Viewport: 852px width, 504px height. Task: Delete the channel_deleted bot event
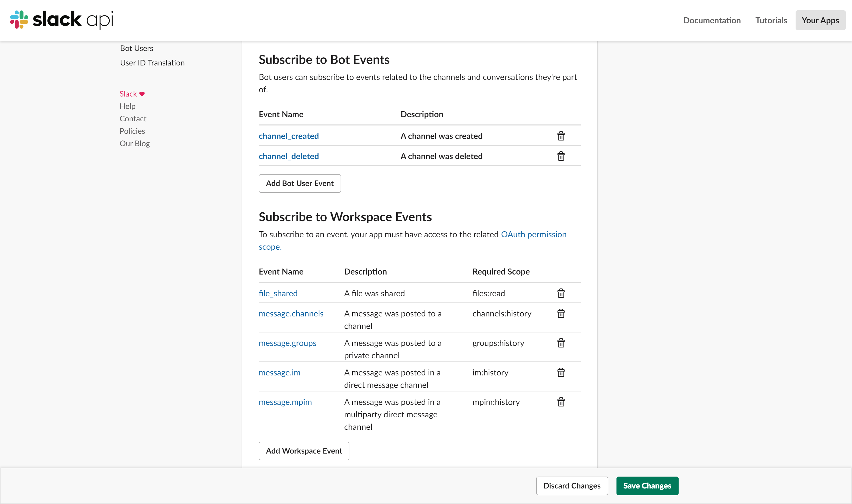[561, 155]
